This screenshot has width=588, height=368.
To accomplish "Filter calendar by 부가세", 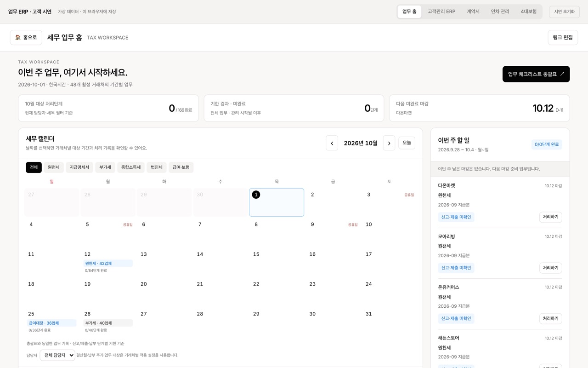I will click(105, 167).
